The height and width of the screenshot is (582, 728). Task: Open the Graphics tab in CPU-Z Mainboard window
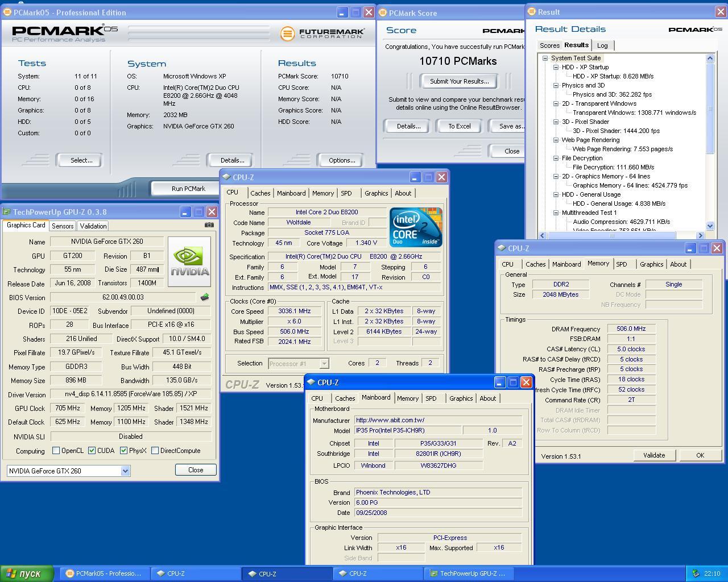click(x=461, y=398)
